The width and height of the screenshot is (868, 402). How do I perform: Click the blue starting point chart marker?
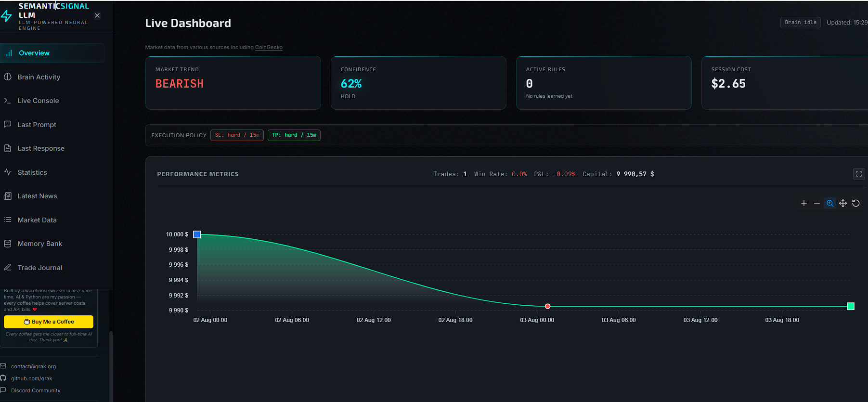coord(197,234)
